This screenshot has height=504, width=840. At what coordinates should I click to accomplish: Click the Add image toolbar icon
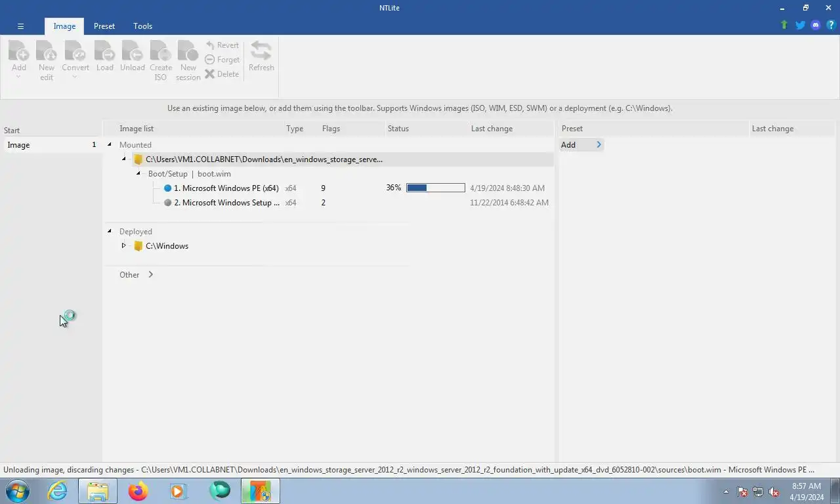pyautogui.click(x=19, y=51)
